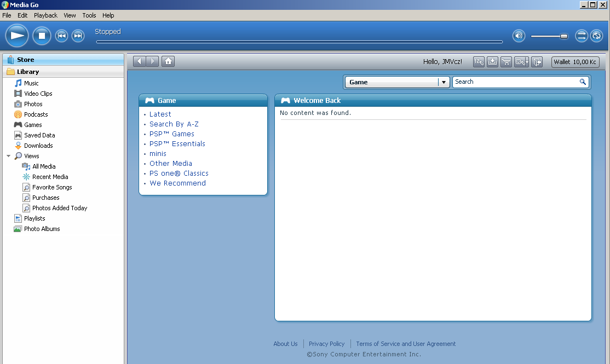The image size is (610, 364).
Task: Open Saved Data in the library
Action: (x=39, y=135)
